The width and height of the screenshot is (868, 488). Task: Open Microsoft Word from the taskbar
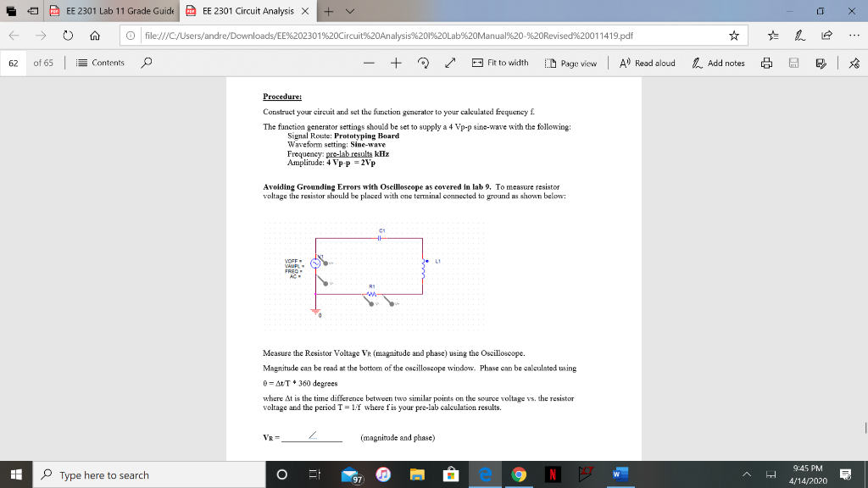coord(620,475)
